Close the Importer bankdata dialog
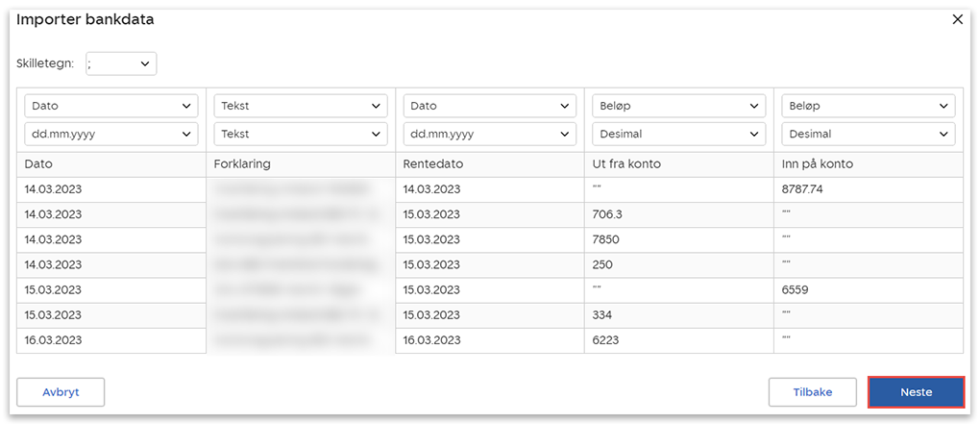The image size is (980, 424). [x=957, y=19]
